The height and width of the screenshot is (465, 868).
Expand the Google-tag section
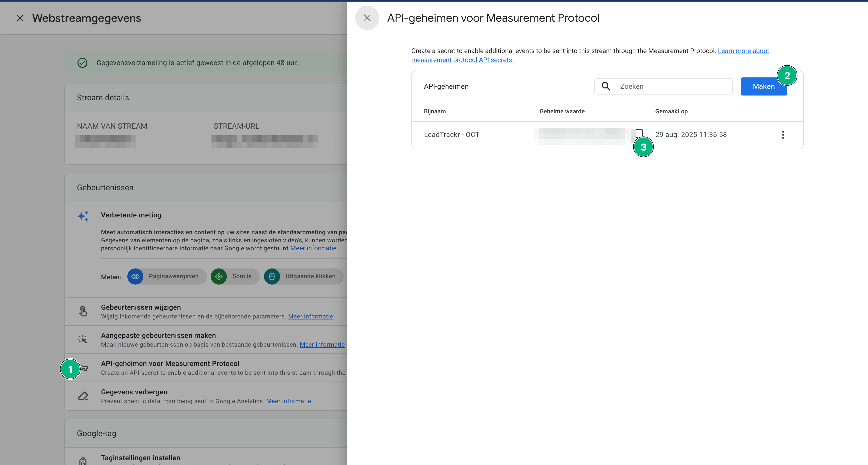pos(96,433)
